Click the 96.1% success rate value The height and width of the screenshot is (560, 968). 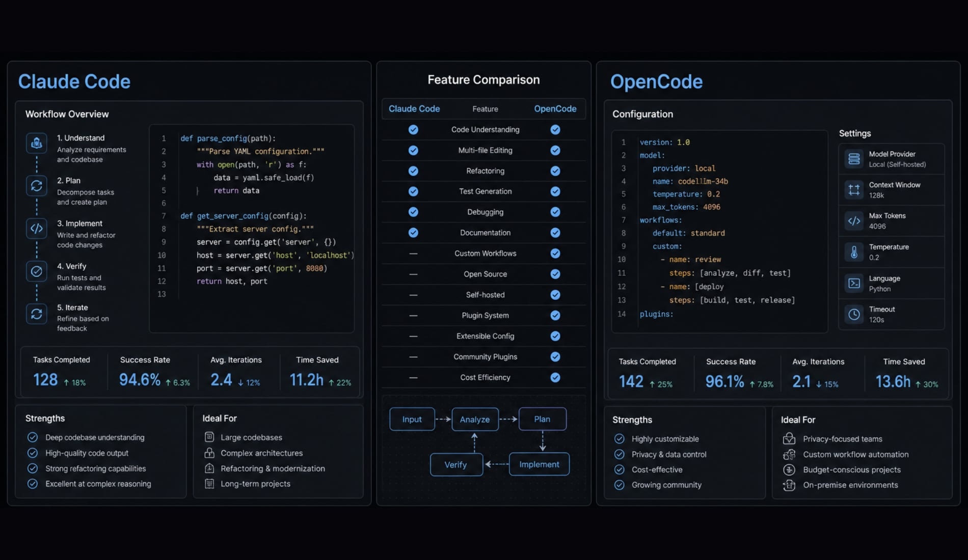coord(724,381)
